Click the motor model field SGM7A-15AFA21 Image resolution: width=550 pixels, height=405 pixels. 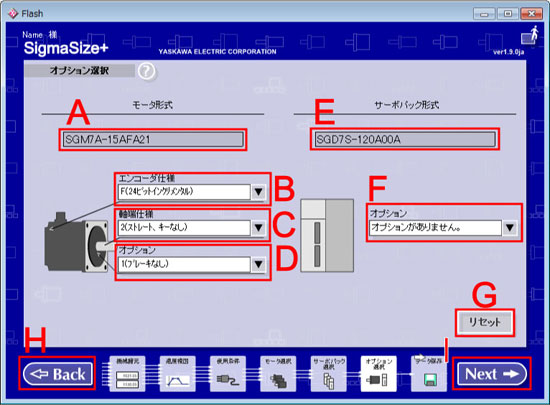tap(153, 140)
